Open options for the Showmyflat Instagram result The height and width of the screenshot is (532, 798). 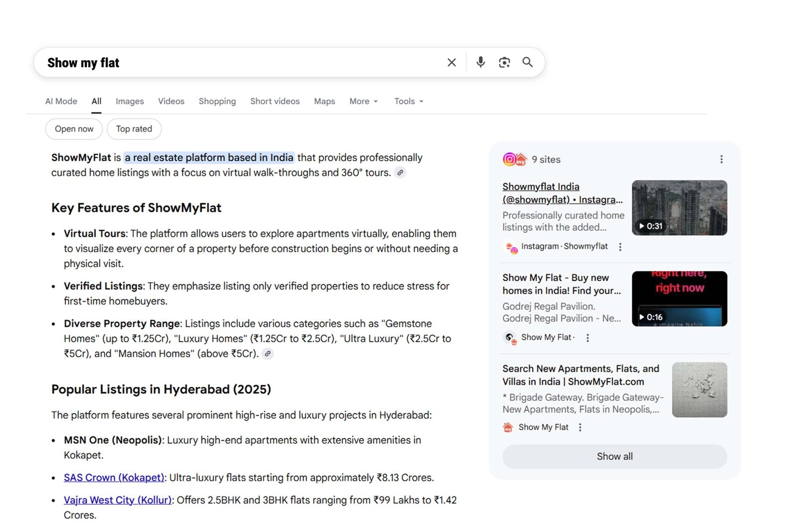coord(620,246)
